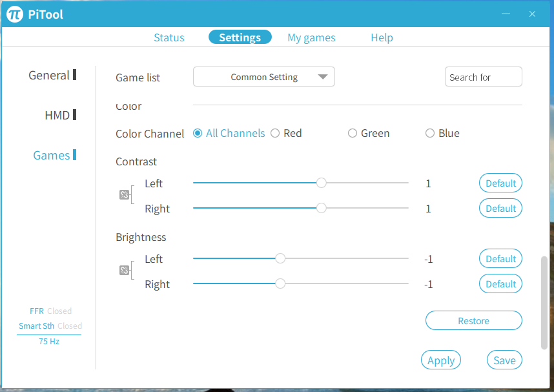Screen dimensions: 554x392
Task: Click the Game list label
Action: (138, 77)
